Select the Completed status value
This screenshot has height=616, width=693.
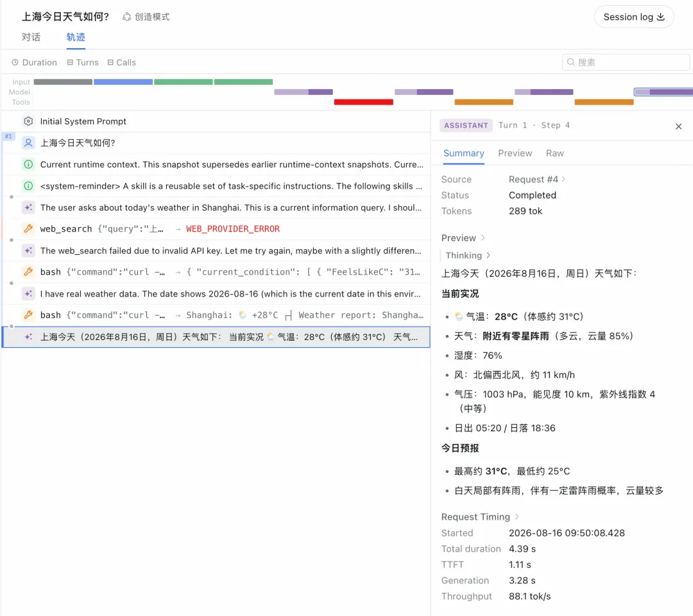pos(533,195)
